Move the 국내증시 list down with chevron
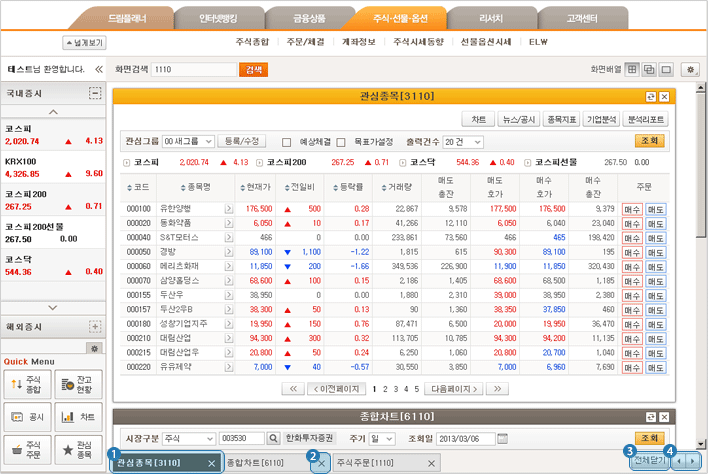This screenshot has height=474, width=708. pyautogui.click(x=53, y=308)
